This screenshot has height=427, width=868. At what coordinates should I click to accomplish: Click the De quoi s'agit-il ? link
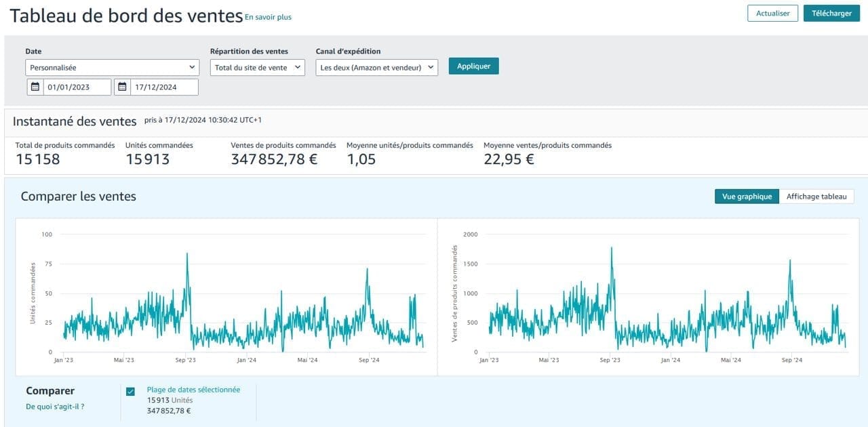(x=55, y=407)
